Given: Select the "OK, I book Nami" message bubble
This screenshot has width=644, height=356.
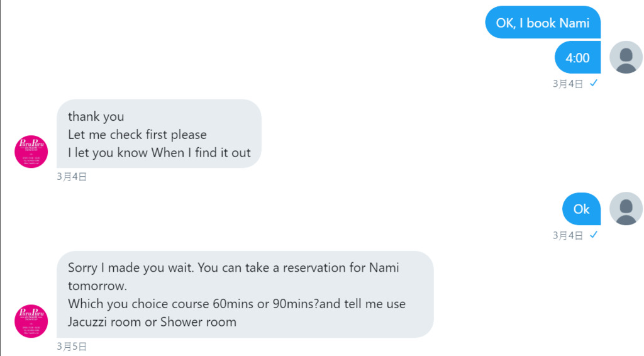Looking at the screenshot, I should click(543, 23).
